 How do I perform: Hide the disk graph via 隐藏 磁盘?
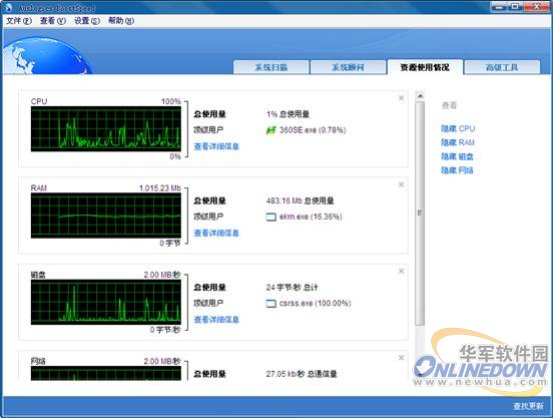pos(457,156)
